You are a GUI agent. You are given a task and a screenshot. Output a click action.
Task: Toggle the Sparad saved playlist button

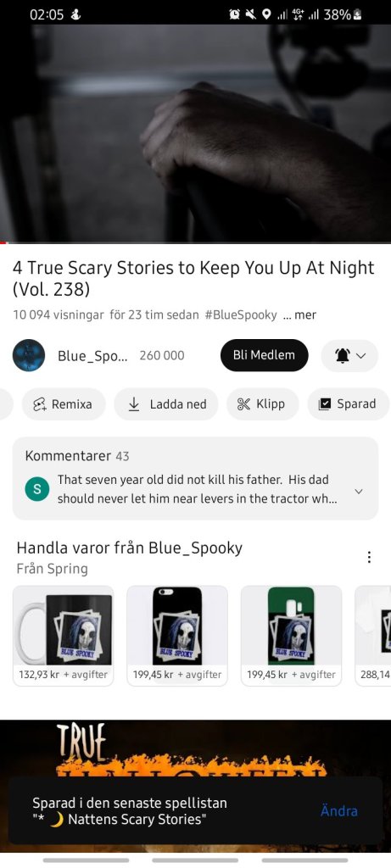(348, 404)
